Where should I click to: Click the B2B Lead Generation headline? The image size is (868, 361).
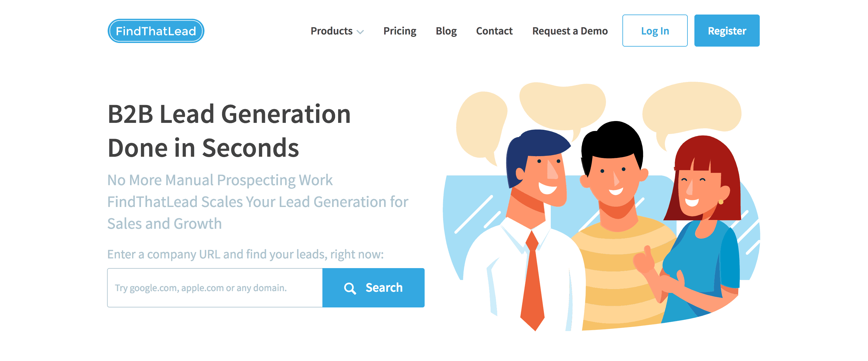229,131
